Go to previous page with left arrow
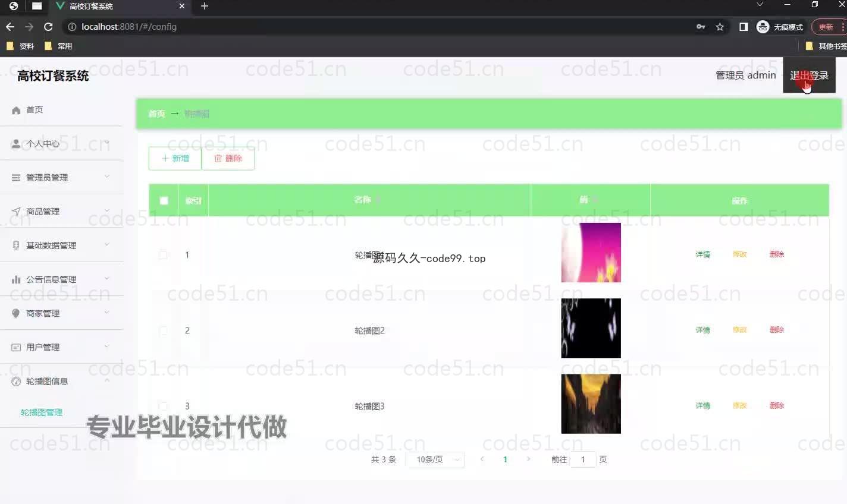This screenshot has width=847, height=504. 482,459
